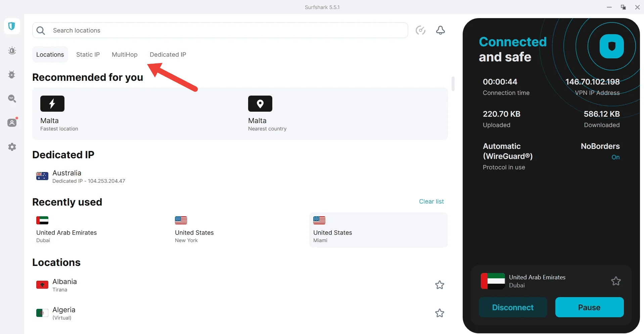Open the Alternative ID person sidebar icon
644x334 pixels.
pyautogui.click(x=12, y=122)
